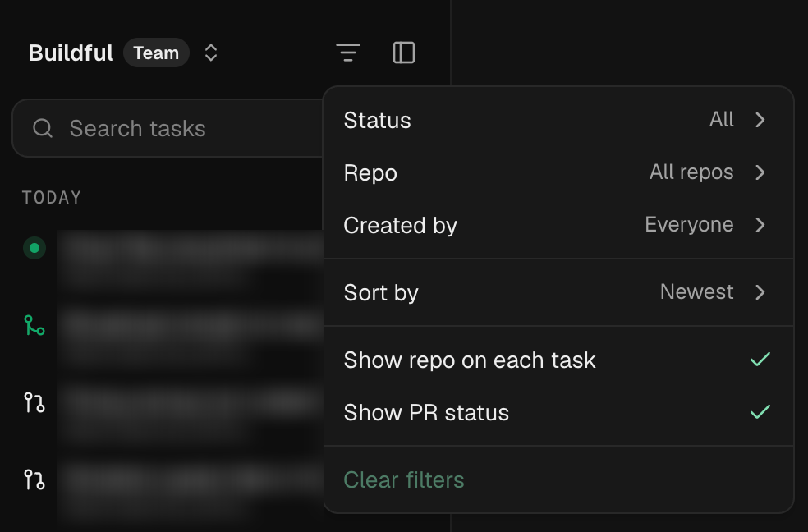Screen dimensions: 808x532
Task: Click the filter icon next to sidebar toggle
Action: [348, 53]
